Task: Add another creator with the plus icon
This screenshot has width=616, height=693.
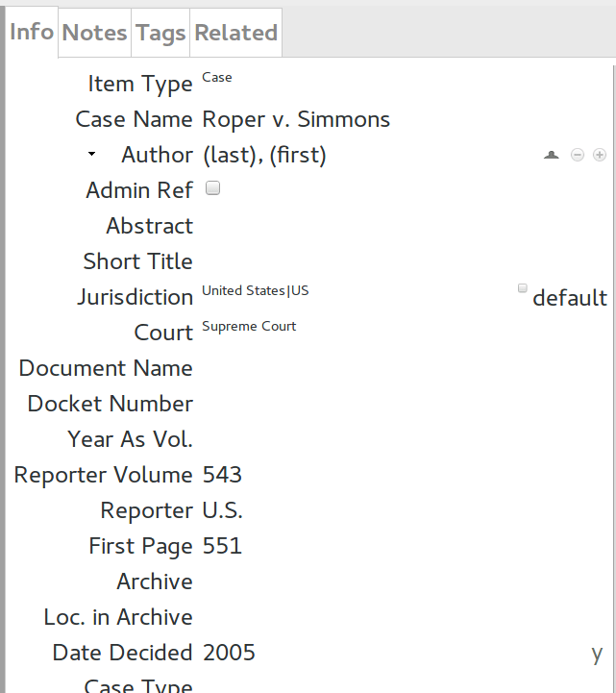Action: point(600,155)
